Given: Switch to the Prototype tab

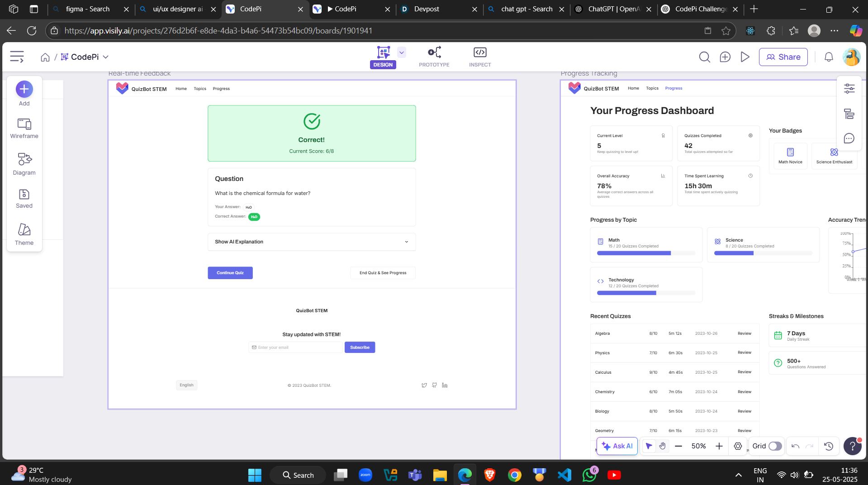Looking at the screenshot, I should click(x=434, y=56).
